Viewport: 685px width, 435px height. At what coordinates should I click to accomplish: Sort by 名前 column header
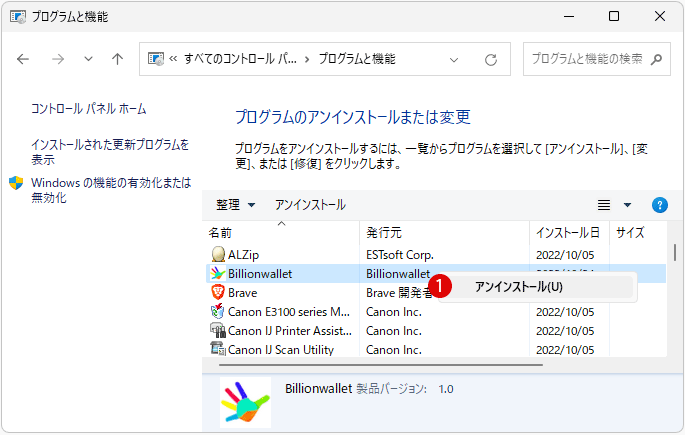tap(282, 233)
